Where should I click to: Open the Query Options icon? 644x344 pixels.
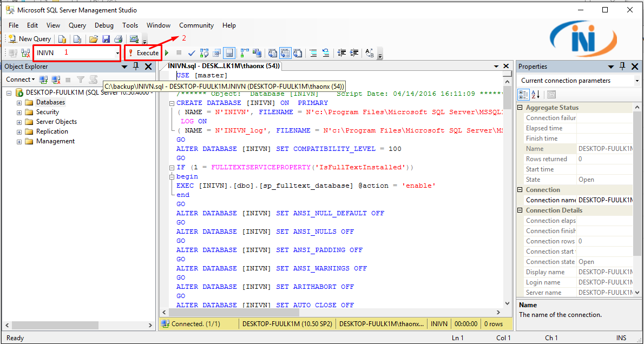217,53
